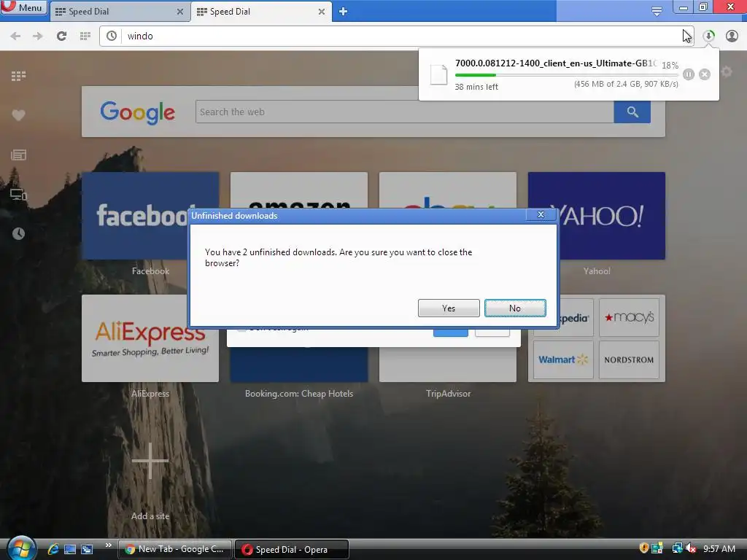Open bookmarks heart icon in sidebar
747x560 pixels.
[18, 115]
